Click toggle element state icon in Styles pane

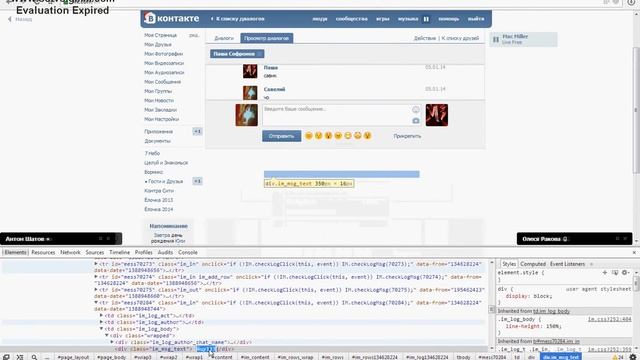[x=615, y=272]
